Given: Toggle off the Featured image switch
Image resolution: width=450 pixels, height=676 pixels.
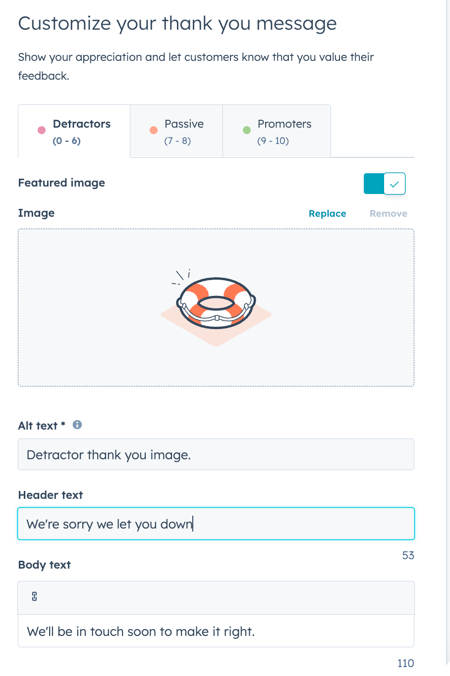Looking at the screenshot, I should 384,184.
